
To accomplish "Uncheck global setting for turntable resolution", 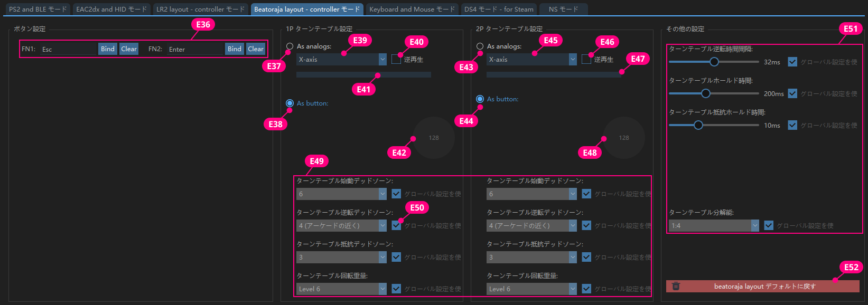I will (769, 226).
